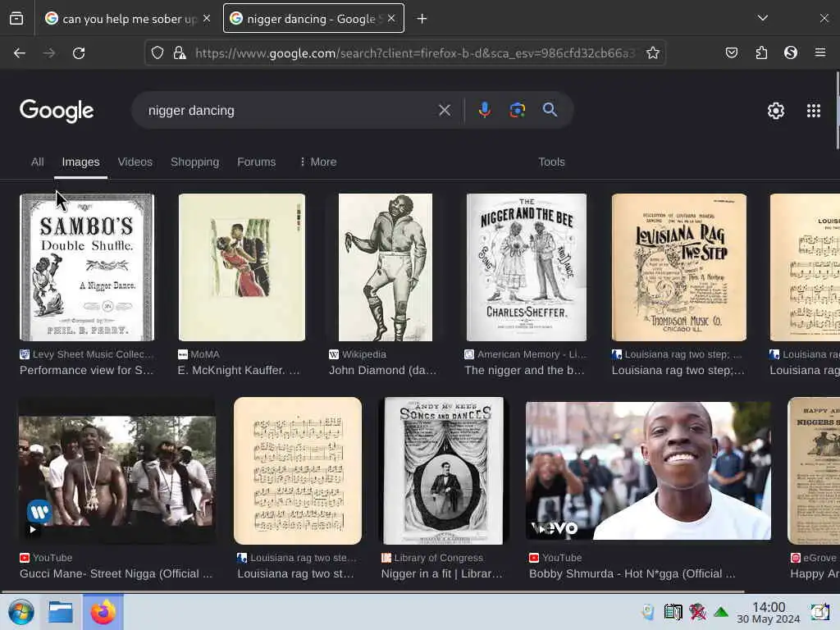
Task: Open the 'John Diamond' Wikipedia result title
Action: (383, 370)
